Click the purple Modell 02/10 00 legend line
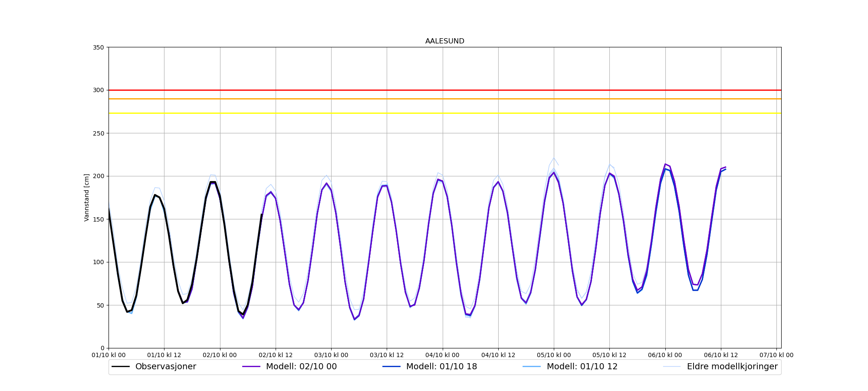Image resolution: width=868 pixels, height=391 pixels. [251, 367]
